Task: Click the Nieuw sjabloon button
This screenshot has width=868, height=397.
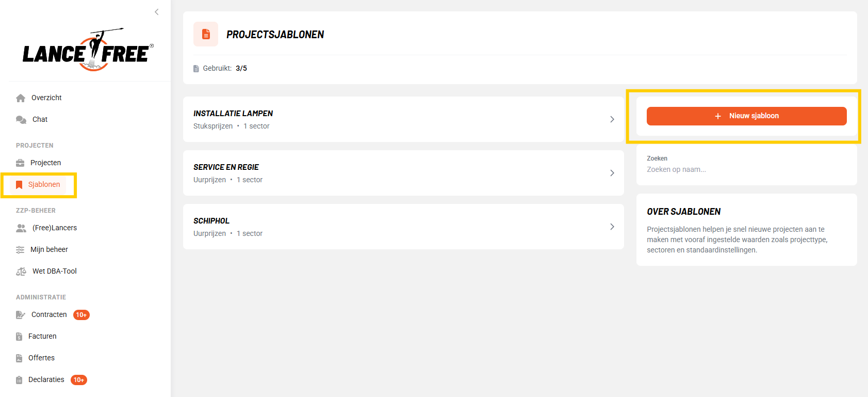Action: tap(746, 116)
